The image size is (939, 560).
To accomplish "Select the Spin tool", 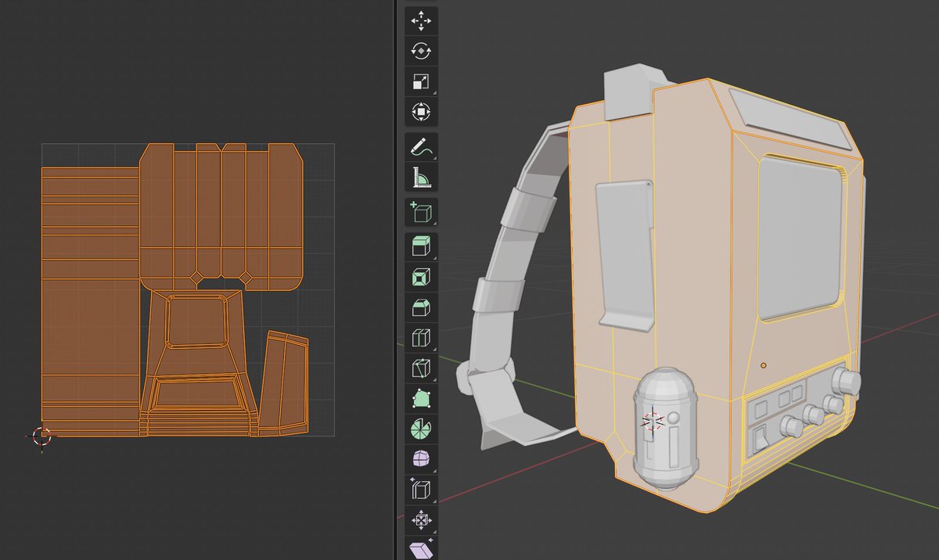I will pos(421,429).
